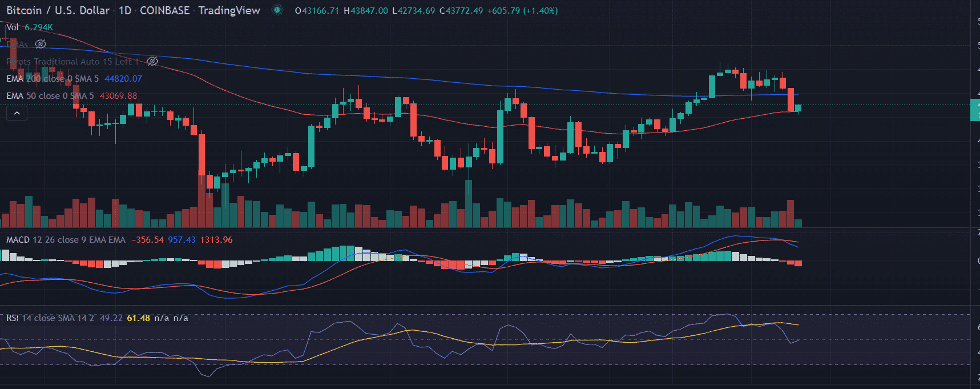Click the EMA 200 value 44820.07

pos(123,79)
